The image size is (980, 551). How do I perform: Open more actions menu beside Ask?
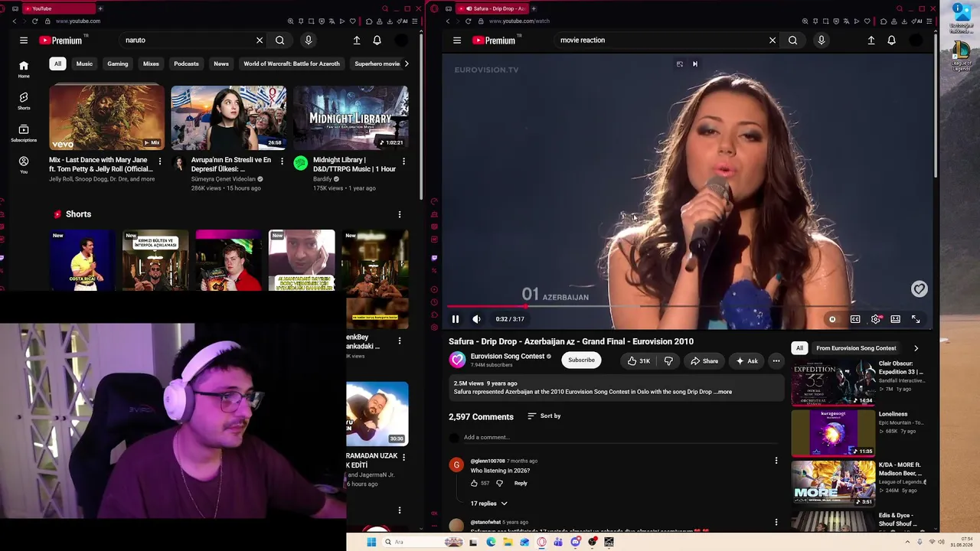click(x=776, y=361)
